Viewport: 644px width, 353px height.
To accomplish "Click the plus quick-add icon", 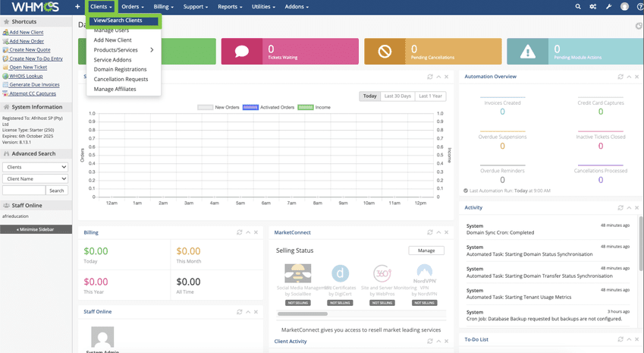I will click(x=77, y=7).
